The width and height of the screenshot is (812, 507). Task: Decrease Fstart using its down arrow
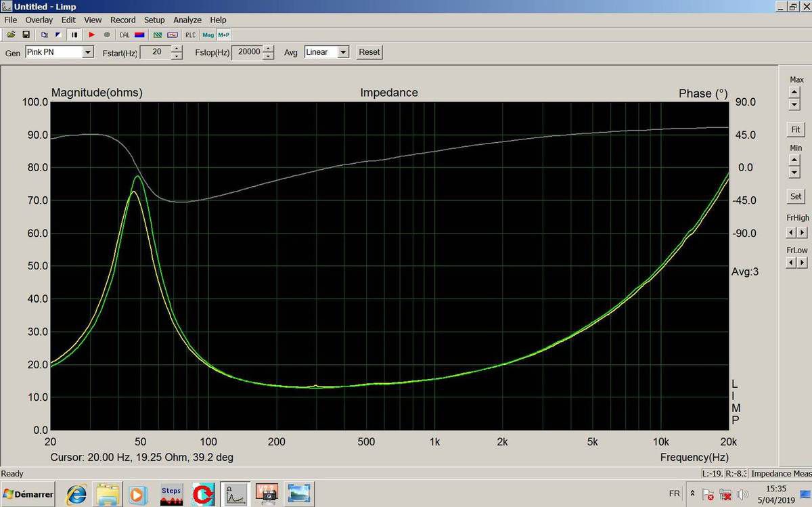tap(177, 56)
